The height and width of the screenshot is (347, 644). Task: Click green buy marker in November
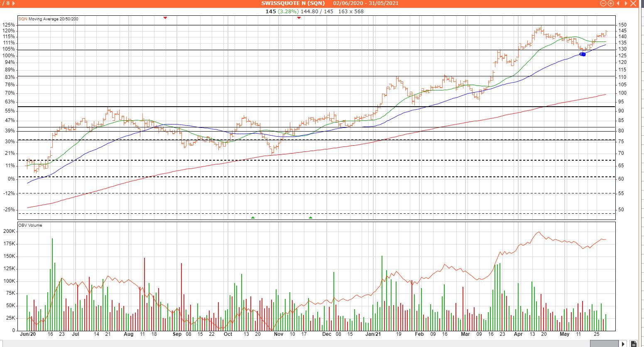click(310, 217)
